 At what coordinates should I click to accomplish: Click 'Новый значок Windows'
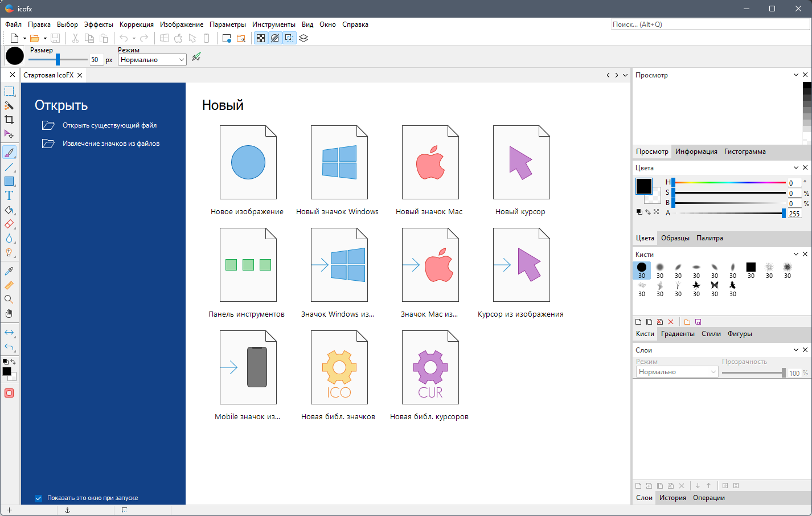pyautogui.click(x=339, y=162)
